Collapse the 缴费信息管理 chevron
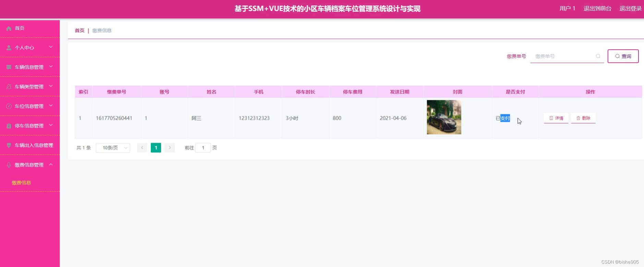The image size is (644, 267). pyautogui.click(x=51, y=164)
